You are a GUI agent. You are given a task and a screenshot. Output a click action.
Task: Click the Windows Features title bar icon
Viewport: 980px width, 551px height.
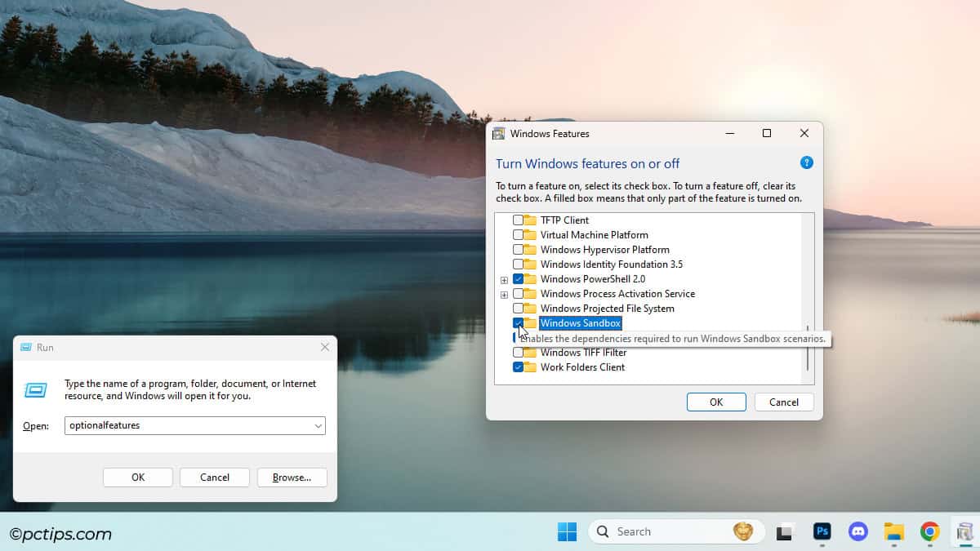498,134
